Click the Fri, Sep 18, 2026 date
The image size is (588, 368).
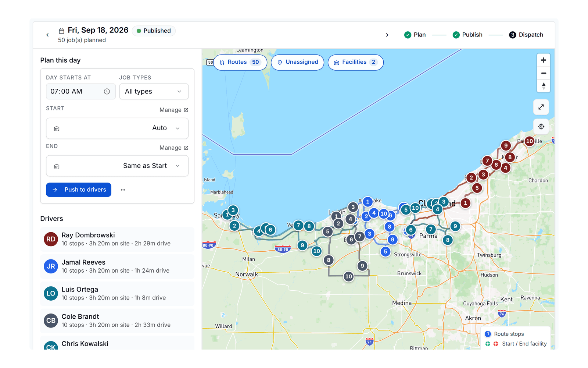pyautogui.click(x=98, y=30)
